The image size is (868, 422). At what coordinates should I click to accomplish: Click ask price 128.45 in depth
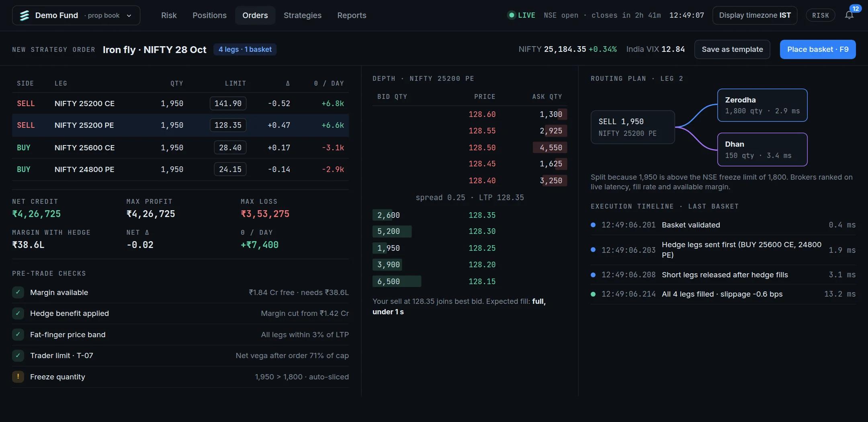(x=482, y=164)
